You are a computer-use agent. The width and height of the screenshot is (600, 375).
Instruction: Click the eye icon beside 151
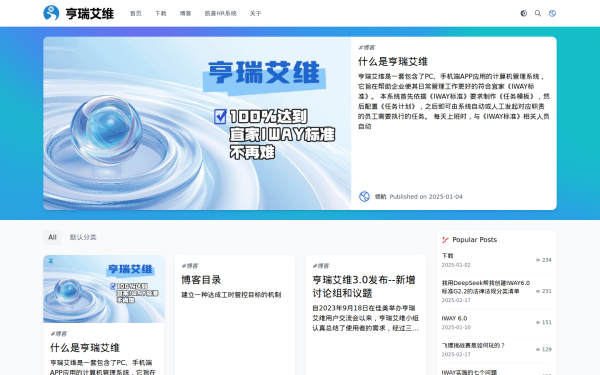538,322
